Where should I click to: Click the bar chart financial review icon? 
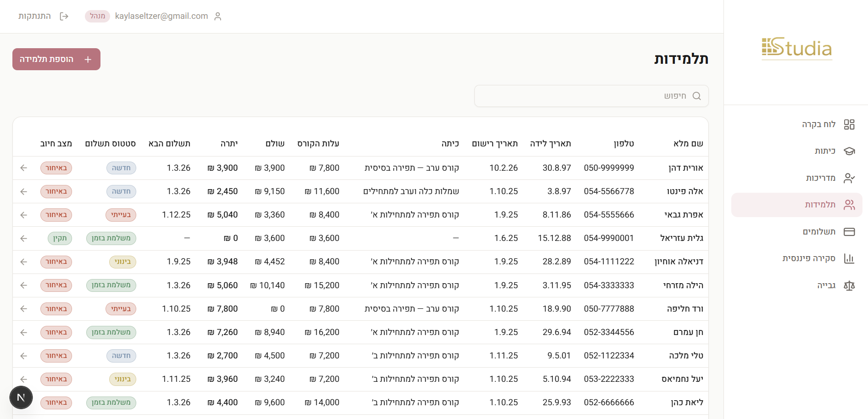849,258
